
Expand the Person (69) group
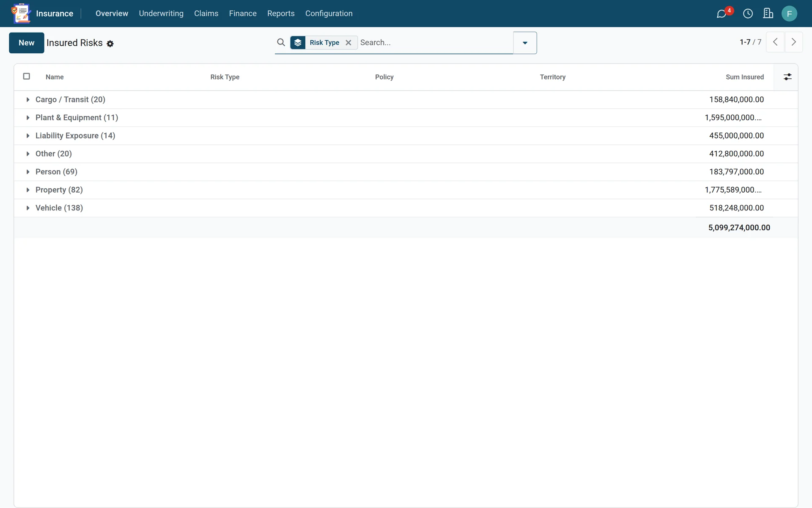pyautogui.click(x=406, y=172)
